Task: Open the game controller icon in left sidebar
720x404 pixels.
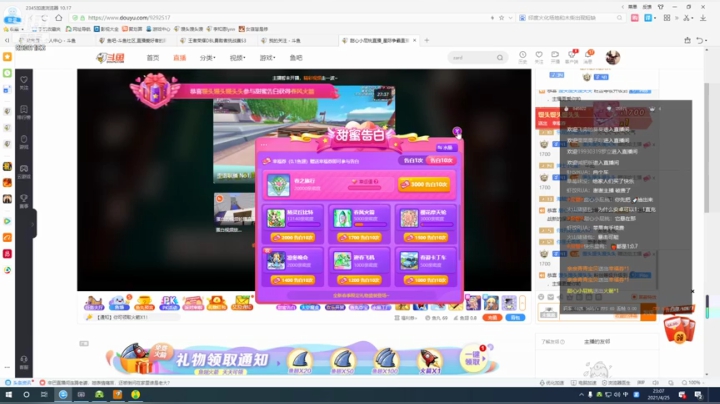Action: (x=24, y=171)
